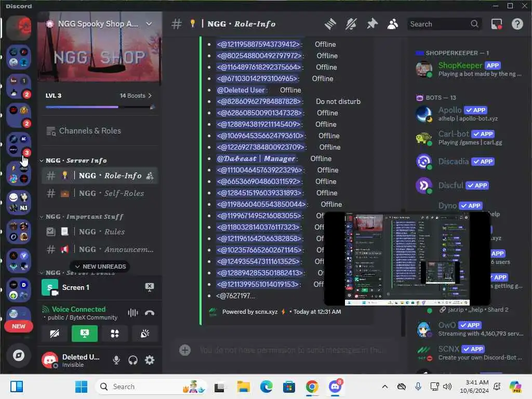Turn on the camera
The width and height of the screenshot is (532, 399).
[55, 334]
